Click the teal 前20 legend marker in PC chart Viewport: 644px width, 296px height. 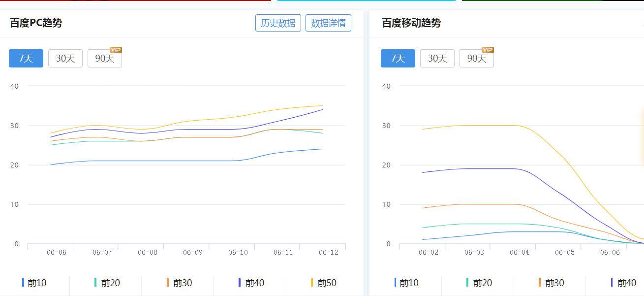(x=94, y=283)
